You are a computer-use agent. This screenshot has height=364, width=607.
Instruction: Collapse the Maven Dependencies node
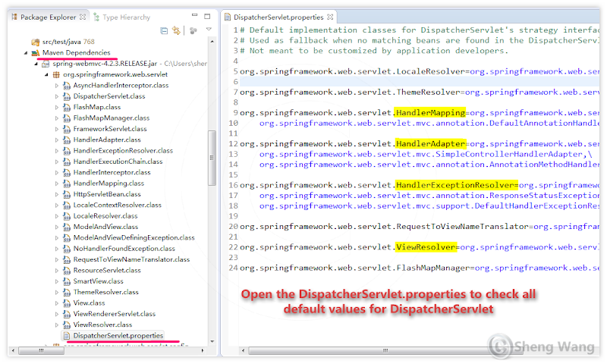click(x=26, y=52)
